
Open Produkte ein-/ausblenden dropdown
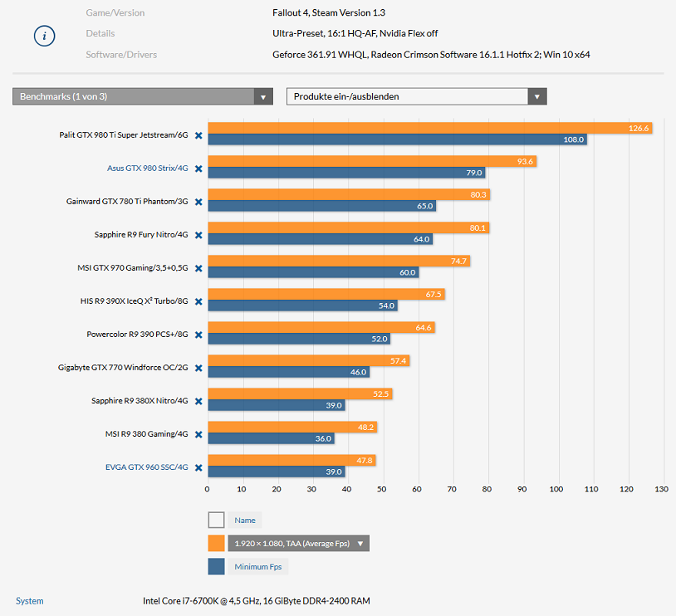point(416,96)
